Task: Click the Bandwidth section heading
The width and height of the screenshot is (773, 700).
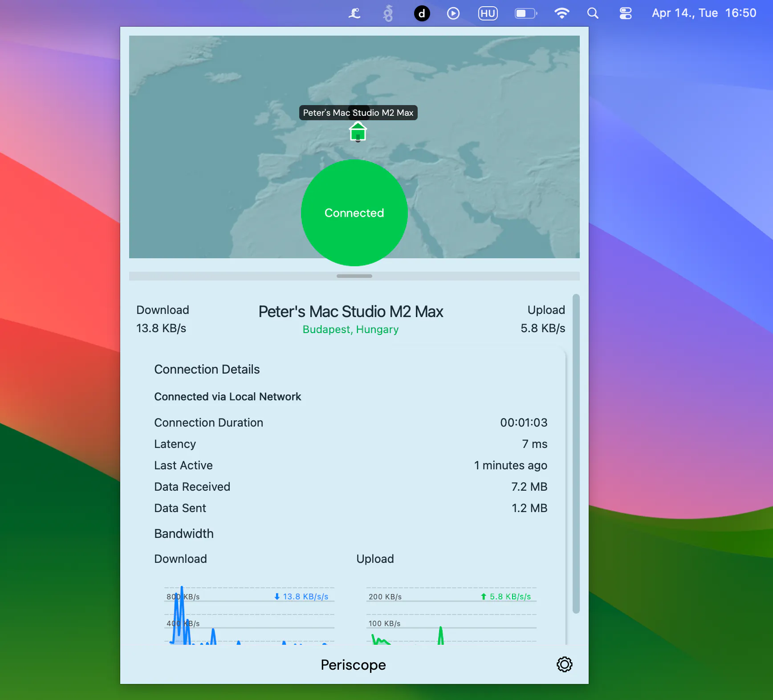Action: pyautogui.click(x=184, y=533)
